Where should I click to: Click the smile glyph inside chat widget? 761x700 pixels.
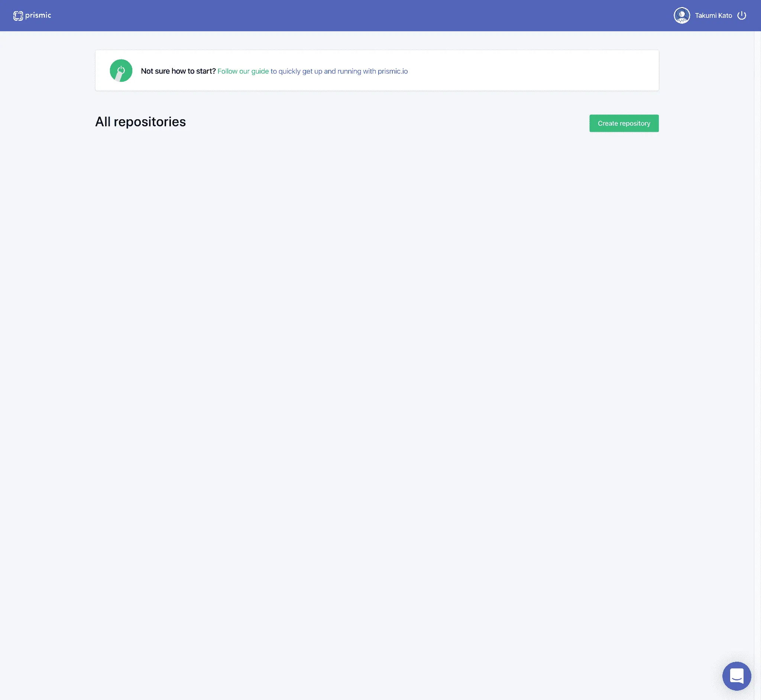(736, 678)
